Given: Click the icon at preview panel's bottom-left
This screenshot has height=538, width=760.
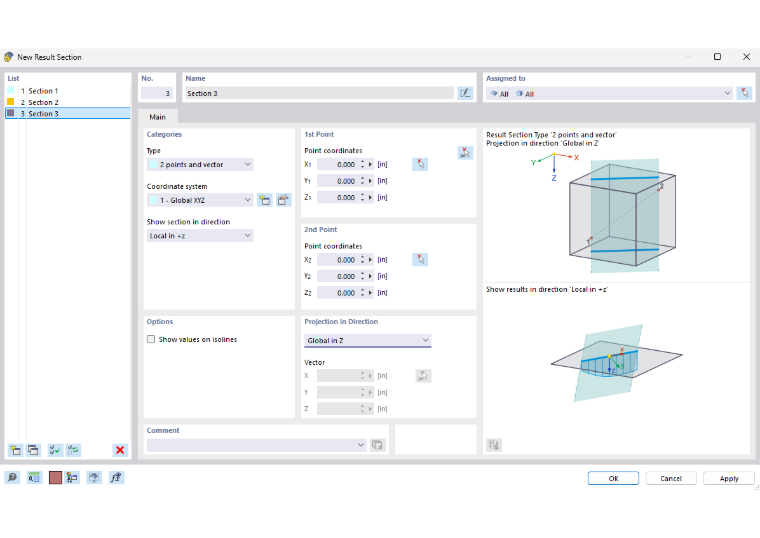Looking at the screenshot, I should (494, 444).
